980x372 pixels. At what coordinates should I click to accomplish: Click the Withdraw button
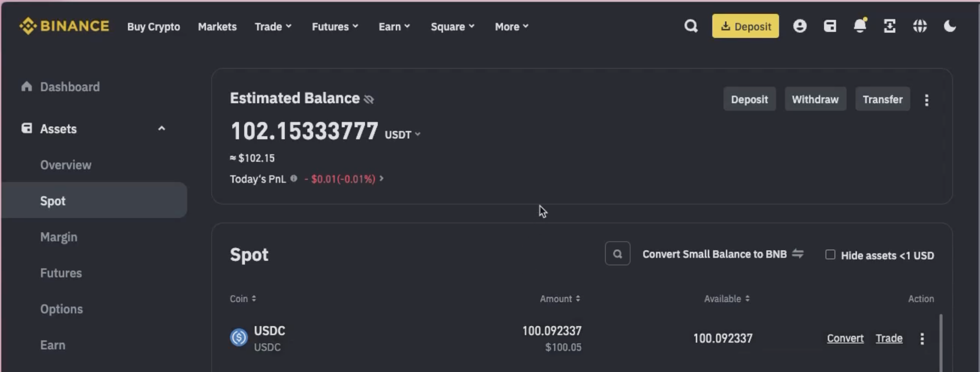(815, 99)
